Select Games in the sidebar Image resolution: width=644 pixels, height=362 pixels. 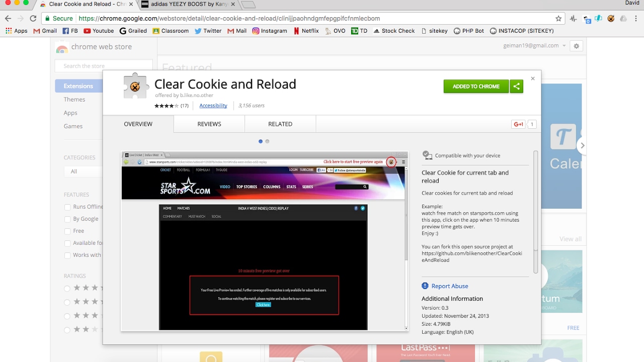point(73,126)
